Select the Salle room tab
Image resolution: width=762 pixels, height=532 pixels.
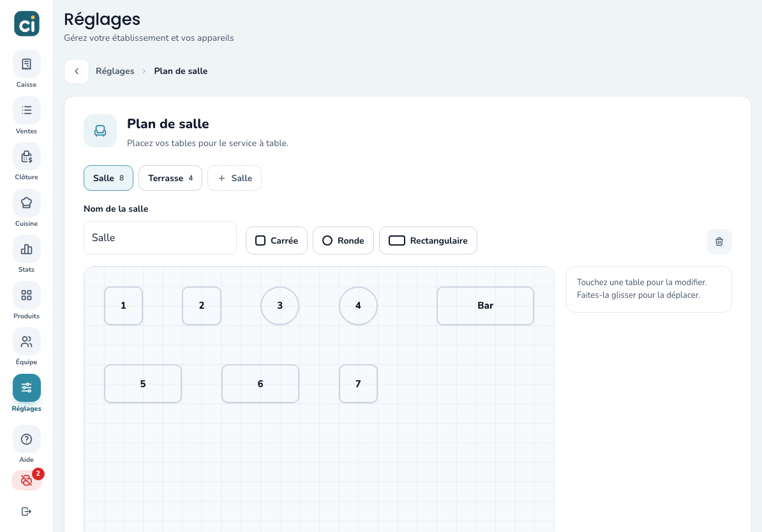108,179
